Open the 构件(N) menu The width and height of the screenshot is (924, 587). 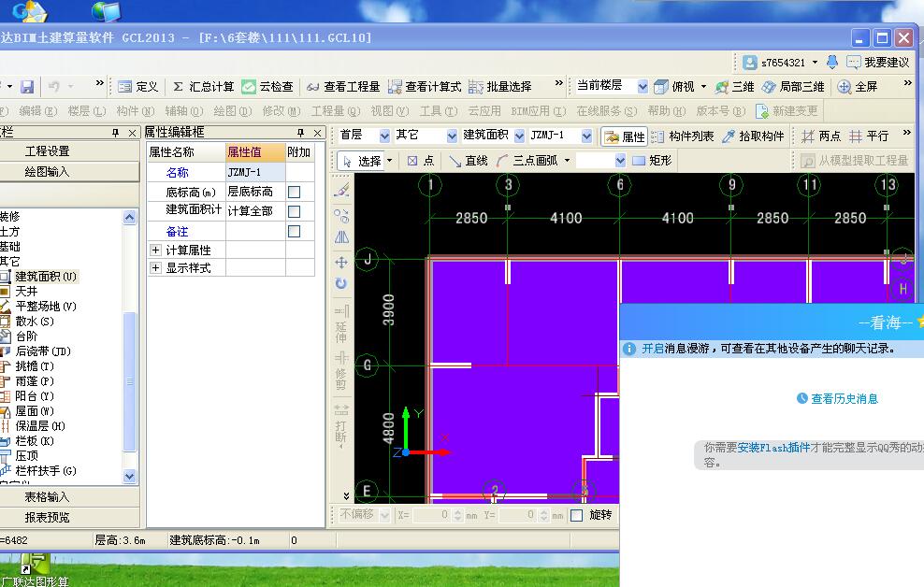135,110
